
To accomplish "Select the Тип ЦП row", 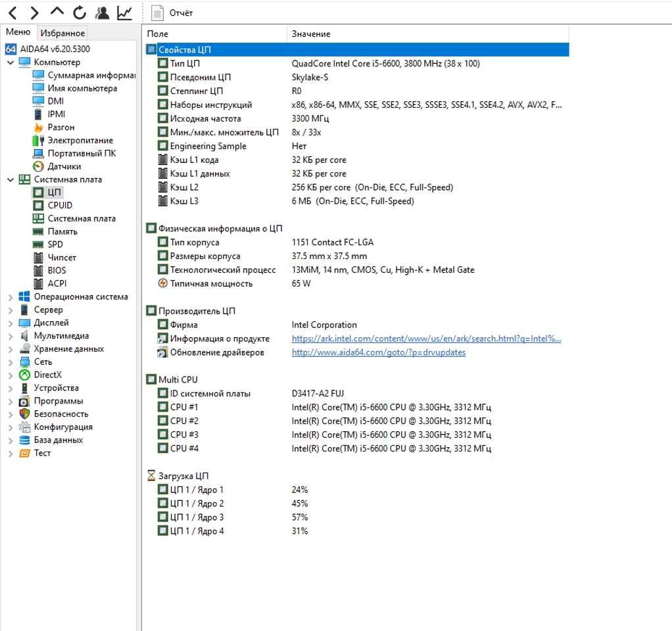I will click(358, 63).
